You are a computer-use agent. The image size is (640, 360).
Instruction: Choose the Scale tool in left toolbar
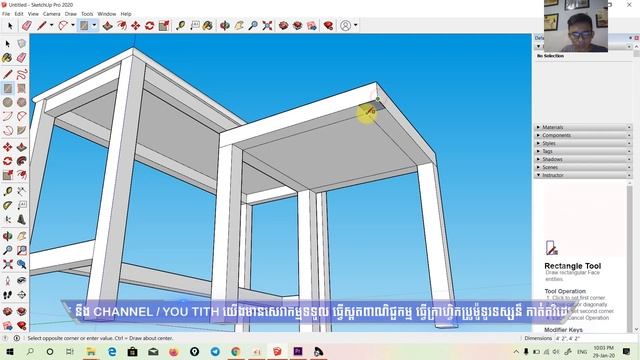click(x=8, y=176)
